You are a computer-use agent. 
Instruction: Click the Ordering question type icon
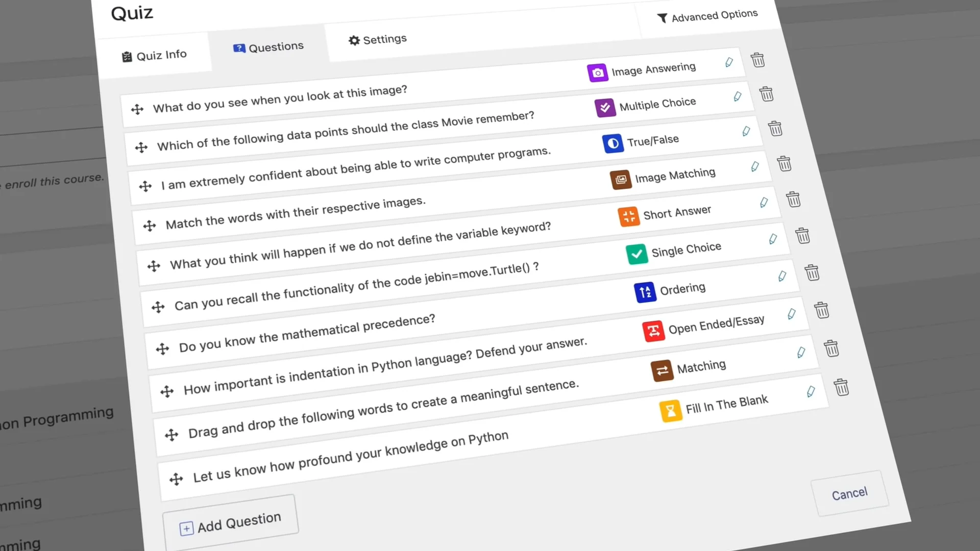645,292
